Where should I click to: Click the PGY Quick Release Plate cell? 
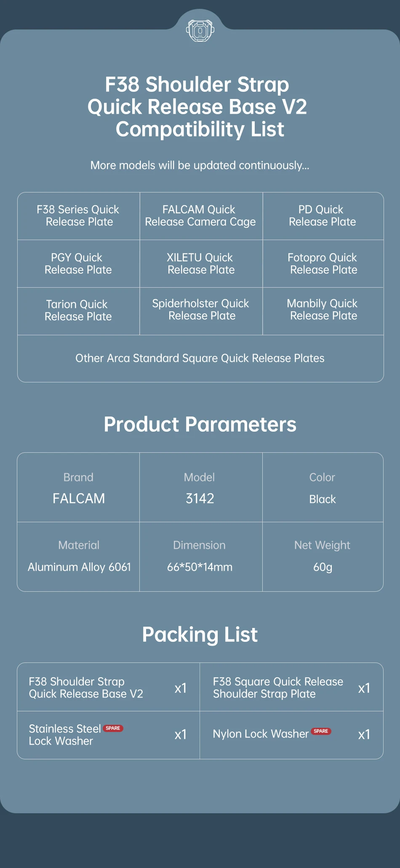coord(78,264)
